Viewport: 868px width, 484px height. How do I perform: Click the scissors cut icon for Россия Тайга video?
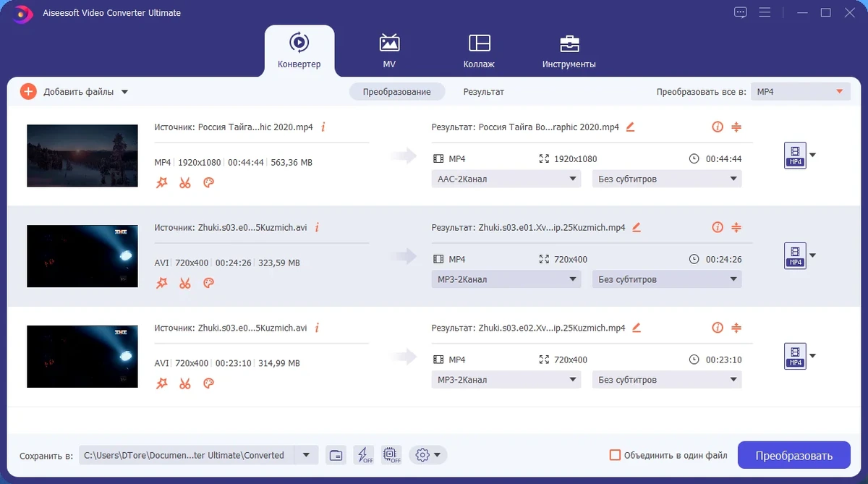click(185, 183)
